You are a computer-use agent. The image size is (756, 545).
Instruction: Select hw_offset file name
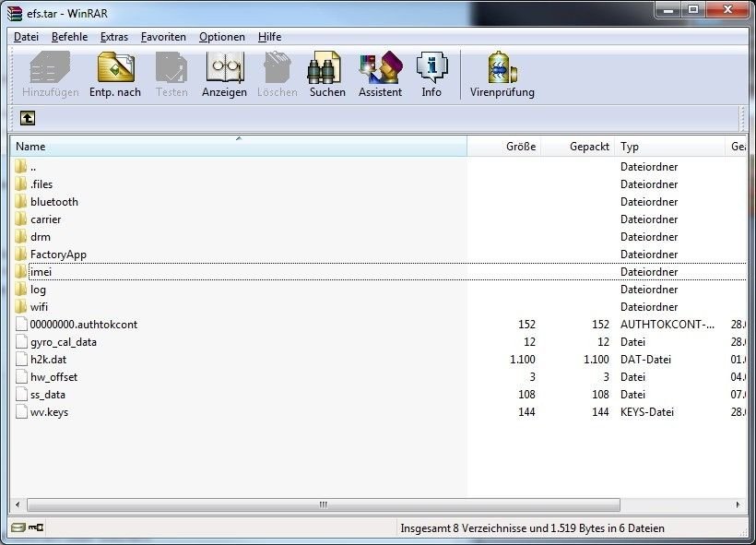tap(54, 377)
